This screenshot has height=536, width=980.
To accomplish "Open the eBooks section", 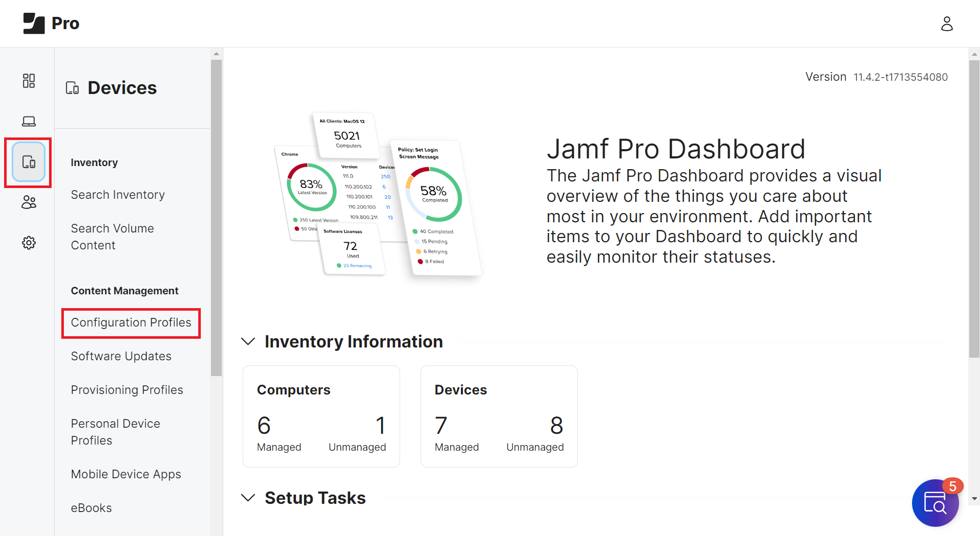I will (x=91, y=508).
